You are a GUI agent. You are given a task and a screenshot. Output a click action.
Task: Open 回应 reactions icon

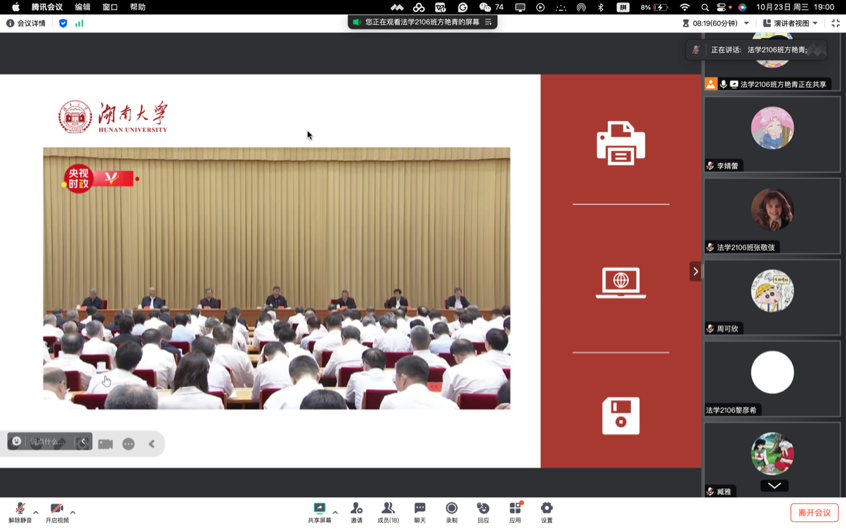[x=483, y=509]
